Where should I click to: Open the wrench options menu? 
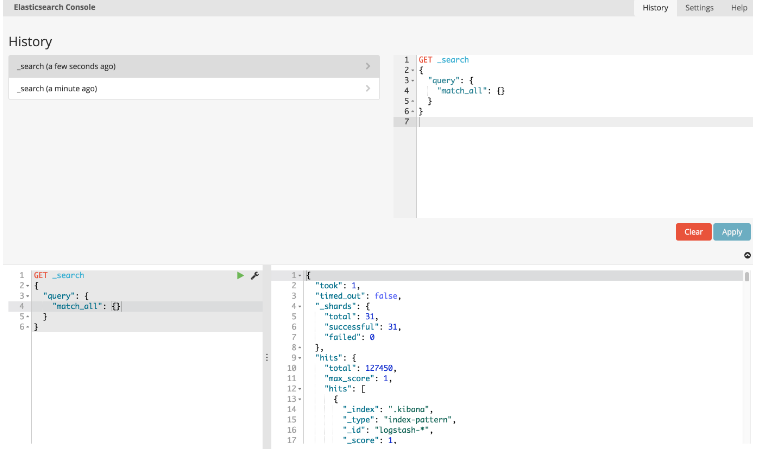tap(254, 275)
